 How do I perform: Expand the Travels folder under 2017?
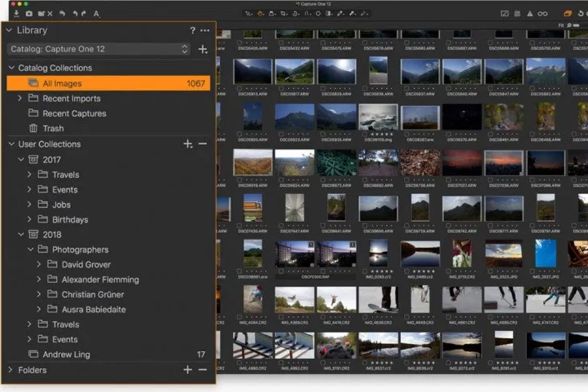[30, 174]
